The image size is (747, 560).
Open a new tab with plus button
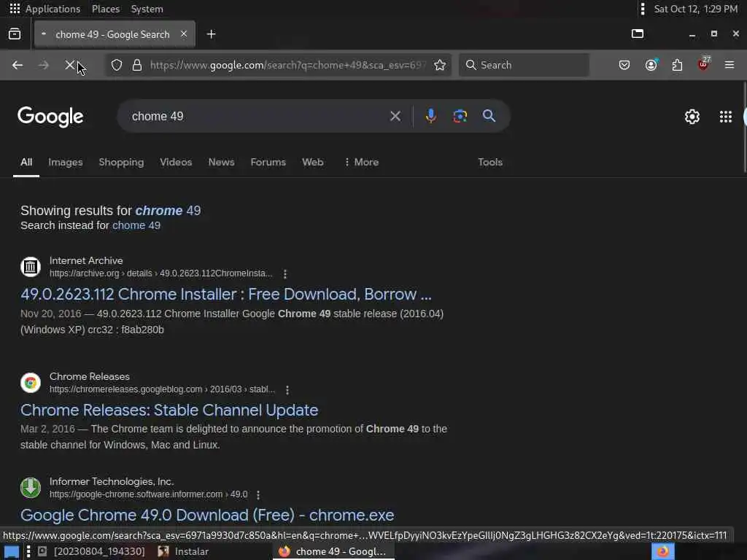(211, 34)
